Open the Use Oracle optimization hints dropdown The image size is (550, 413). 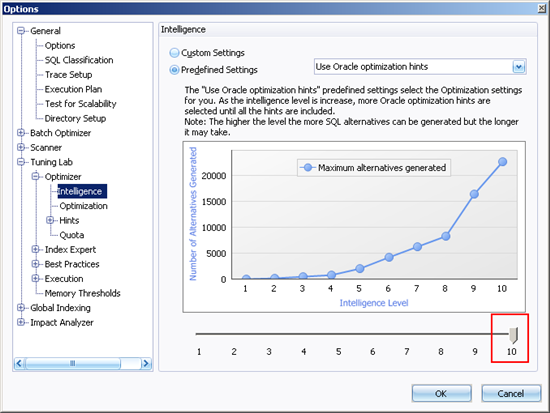coord(519,67)
